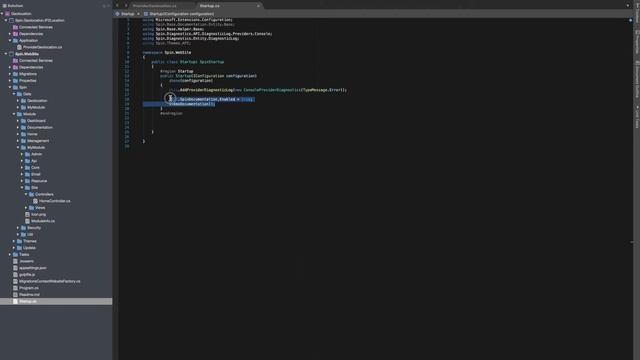Click Dependencies icon under Spin.WebSite
Screen dimensions: 640x360
16,67
